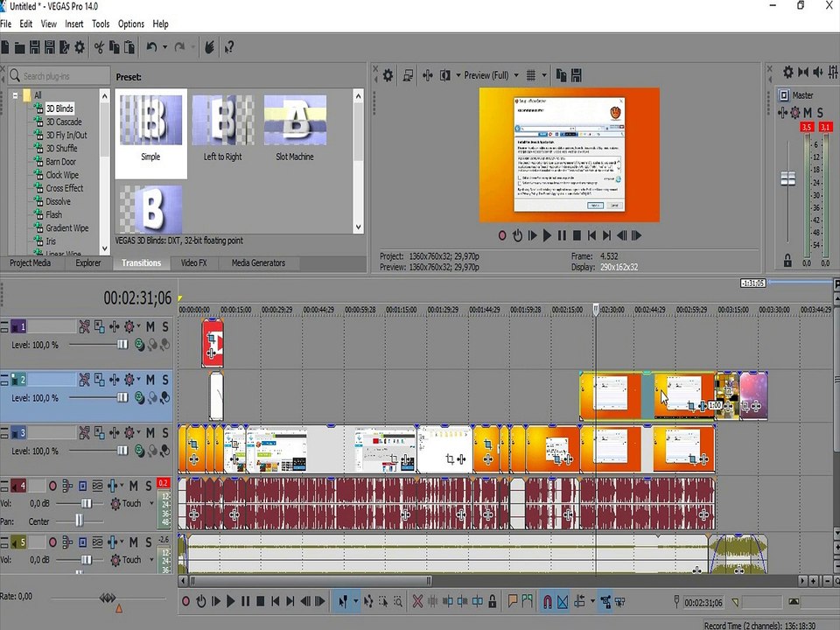Click the Undo arrow
Viewport: 840px width, 630px height.
tap(151, 47)
